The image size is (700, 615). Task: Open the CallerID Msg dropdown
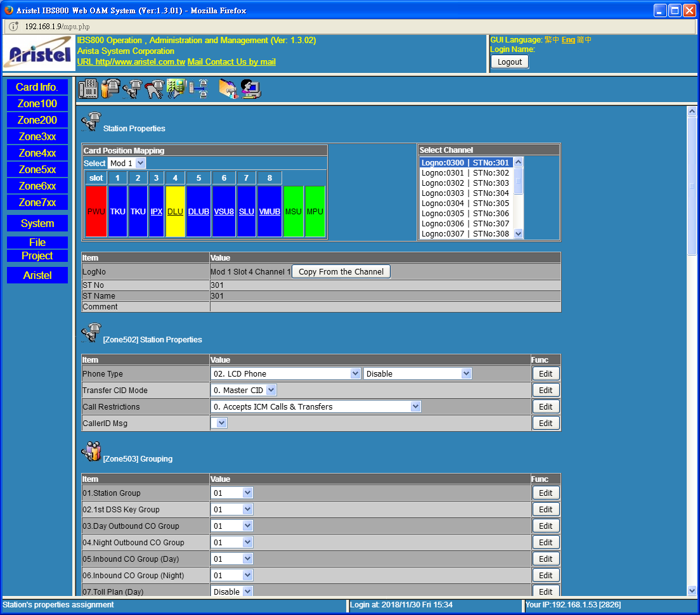pos(219,423)
